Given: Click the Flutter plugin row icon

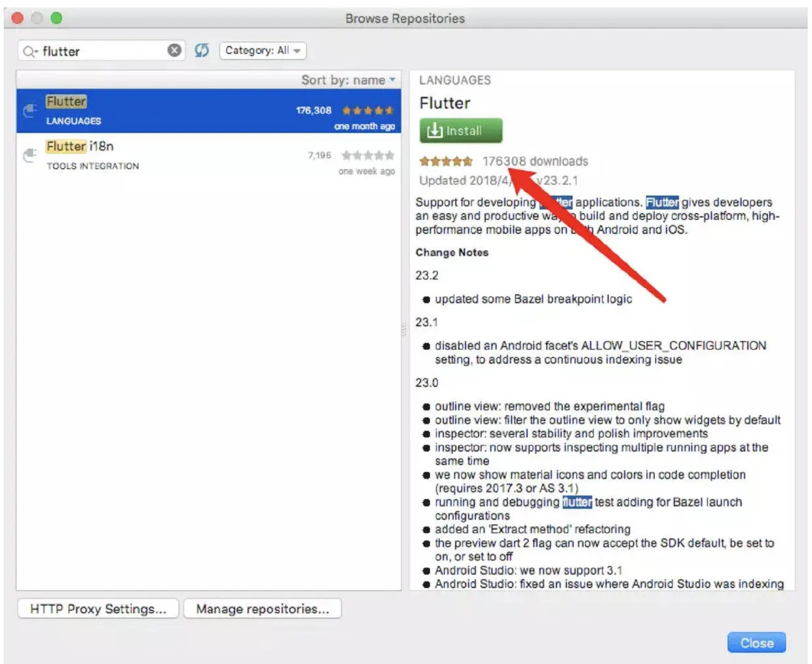Looking at the screenshot, I should [29, 110].
